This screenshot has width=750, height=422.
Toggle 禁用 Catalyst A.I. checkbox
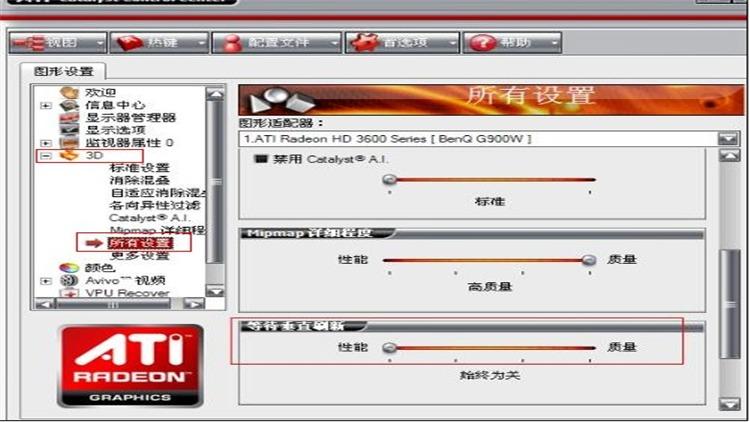tap(261, 159)
